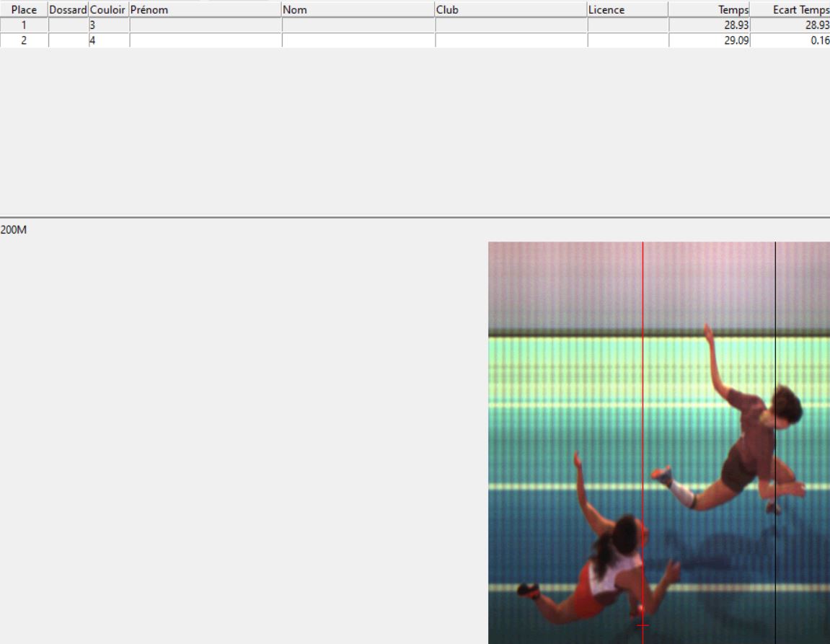Click the Couloir cell with value 4
The width and height of the screenshot is (830, 644).
pyautogui.click(x=109, y=40)
